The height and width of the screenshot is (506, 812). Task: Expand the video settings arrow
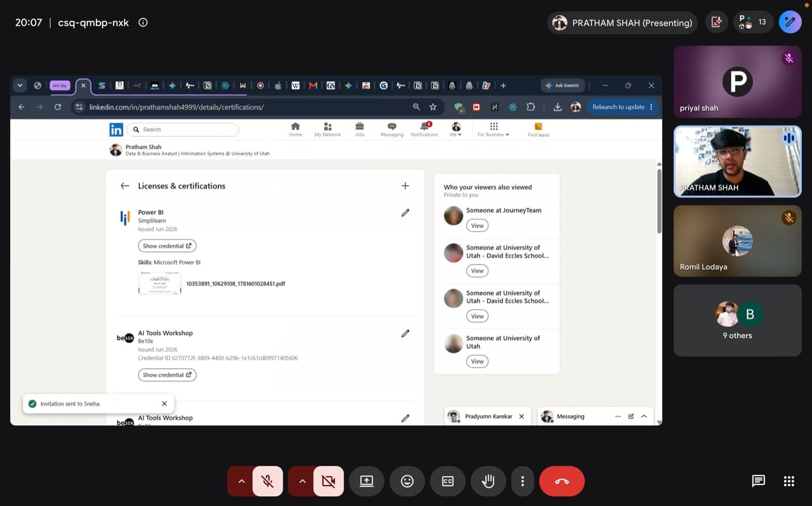302,481
